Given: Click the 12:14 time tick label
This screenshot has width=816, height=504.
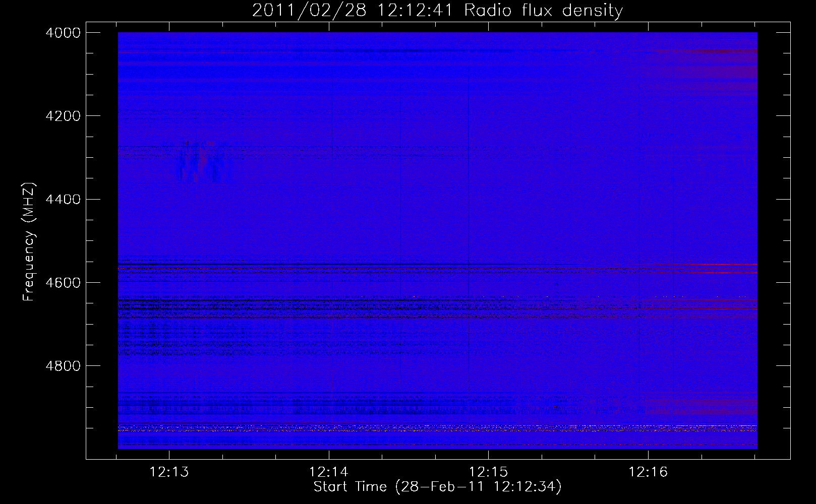Looking at the screenshot, I should pyautogui.click(x=329, y=472).
